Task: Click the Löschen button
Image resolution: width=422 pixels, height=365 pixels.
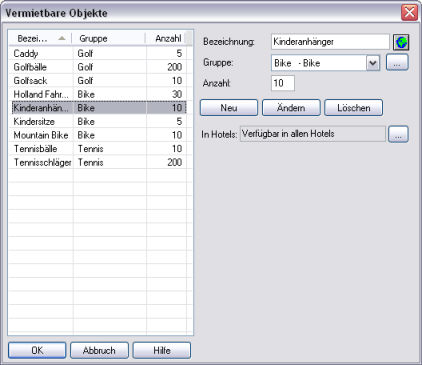Action: (x=353, y=108)
